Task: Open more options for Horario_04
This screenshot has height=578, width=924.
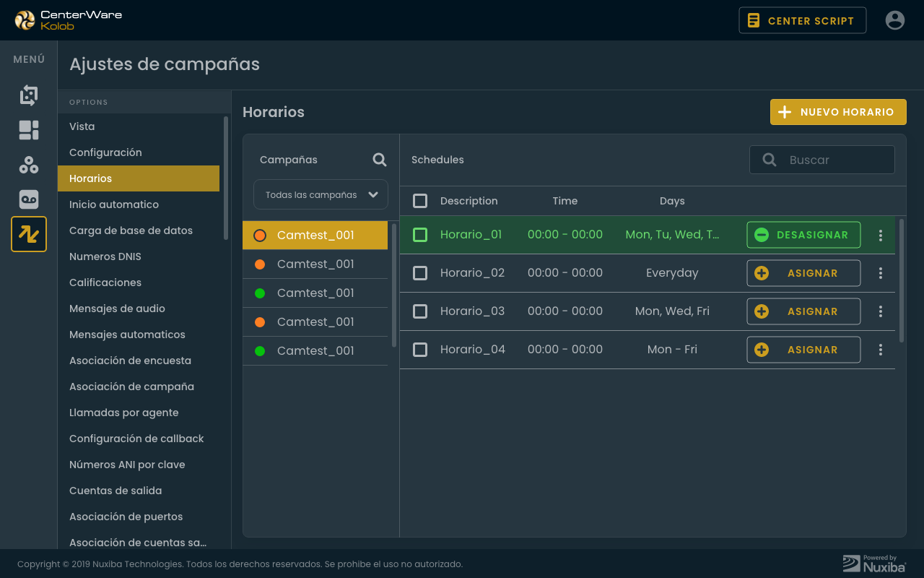Action: point(881,350)
